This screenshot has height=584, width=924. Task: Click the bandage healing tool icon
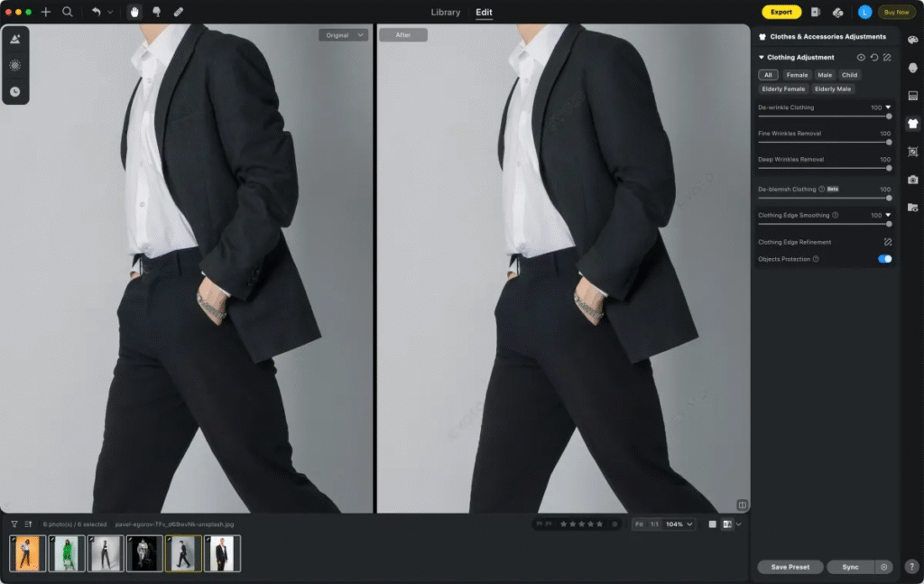pyautogui.click(x=178, y=12)
